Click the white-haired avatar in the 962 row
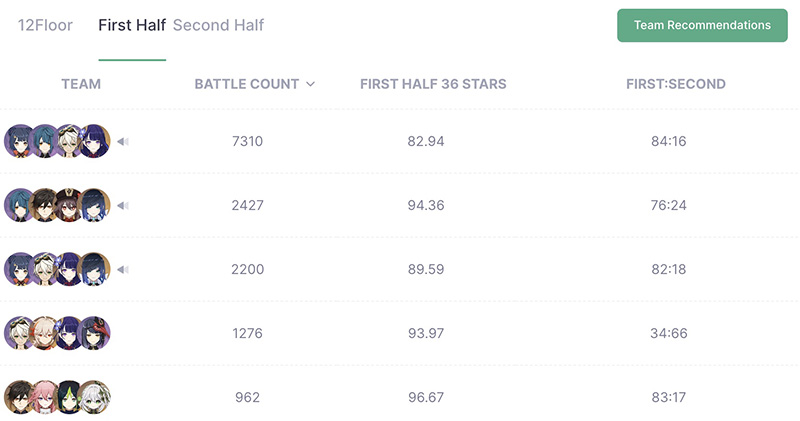800x421 pixels. click(94, 397)
